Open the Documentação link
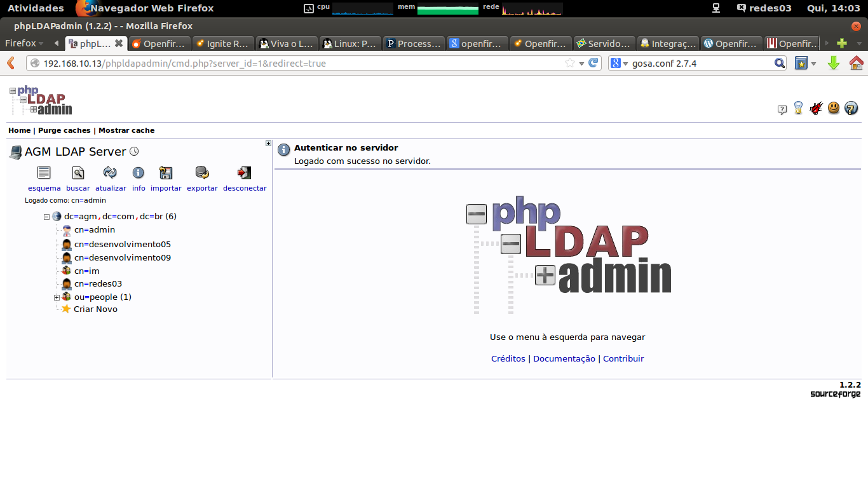868x488 pixels. click(x=564, y=359)
